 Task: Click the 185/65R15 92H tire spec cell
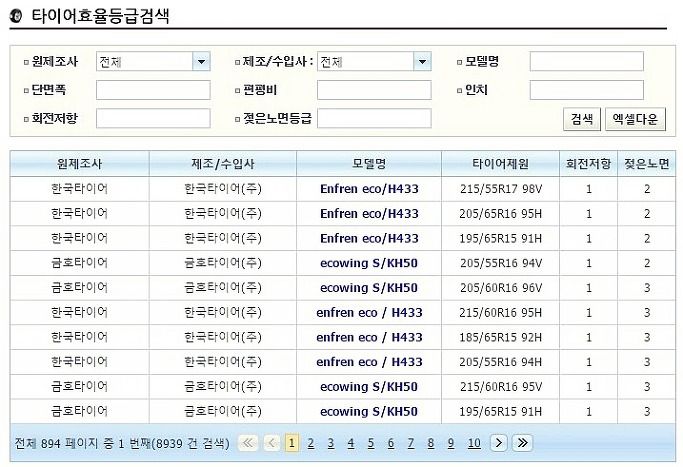coord(501,338)
